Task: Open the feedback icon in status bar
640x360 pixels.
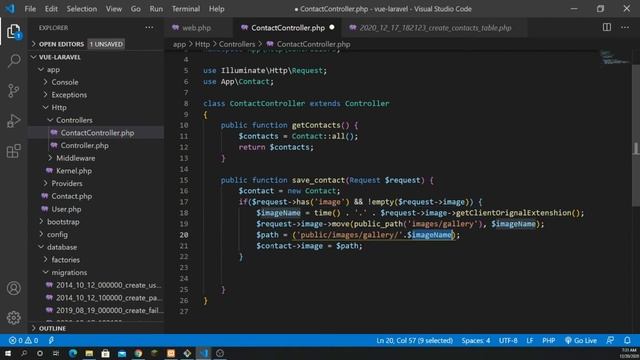Action: coord(610,340)
